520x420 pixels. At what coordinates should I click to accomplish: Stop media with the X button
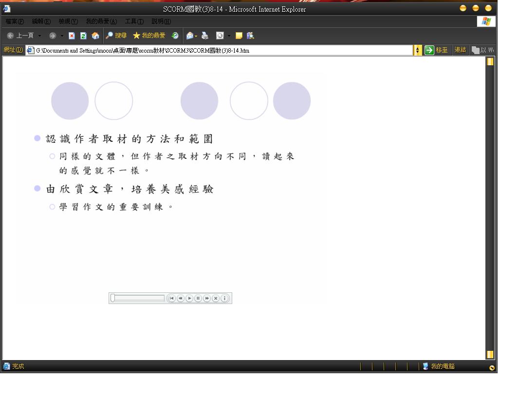216,298
